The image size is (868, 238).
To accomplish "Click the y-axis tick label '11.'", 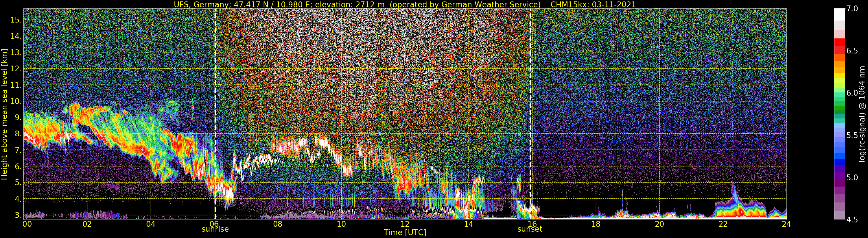I will pyautogui.click(x=16, y=85).
